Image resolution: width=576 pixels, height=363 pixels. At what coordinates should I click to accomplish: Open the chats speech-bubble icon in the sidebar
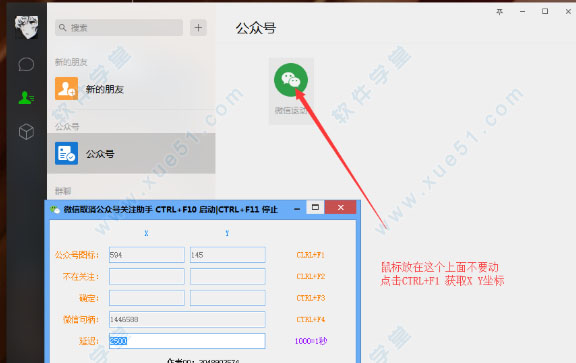26,64
